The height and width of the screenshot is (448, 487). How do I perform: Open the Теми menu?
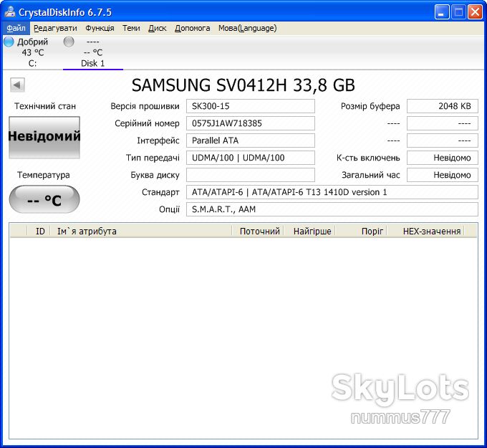click(x=131, y=28)
